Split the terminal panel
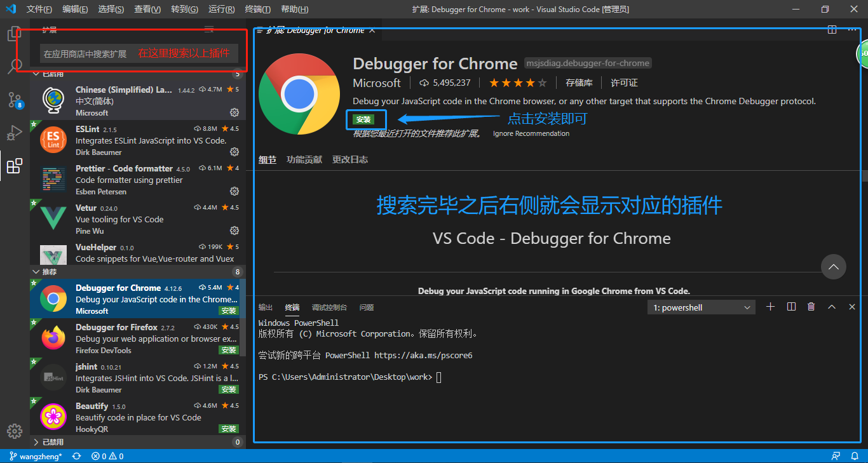This screenshot has width=868, height=463. click(x=791, y=307)
